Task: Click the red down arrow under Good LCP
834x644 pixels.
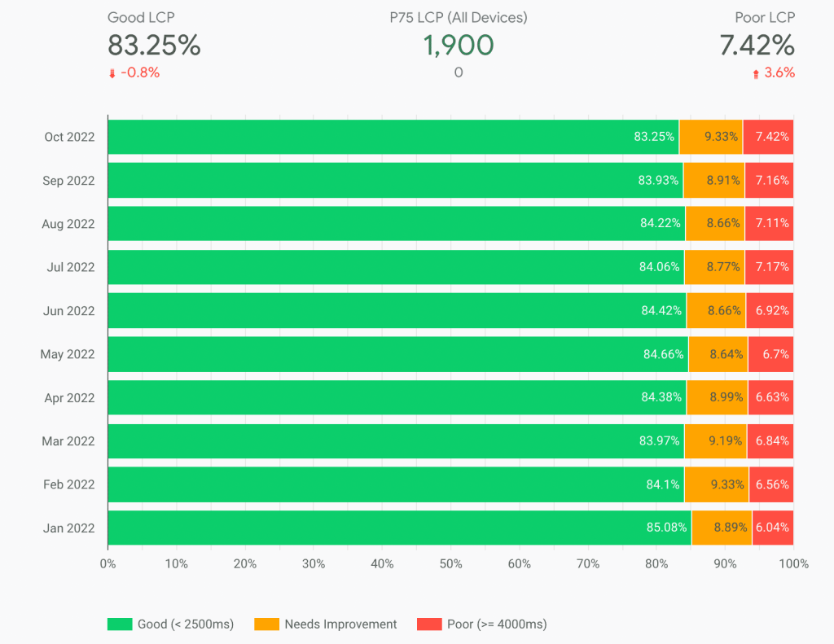Action: tap(112, 73)
